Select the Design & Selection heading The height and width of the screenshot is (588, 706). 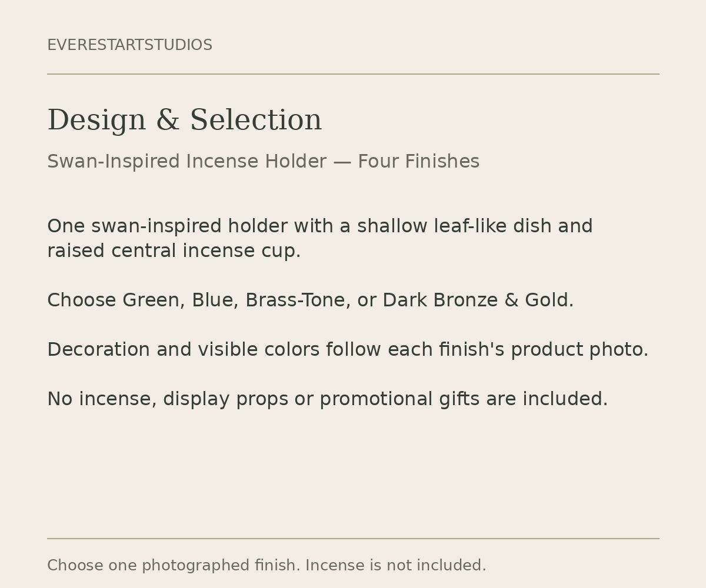click(x=185, y=121)
